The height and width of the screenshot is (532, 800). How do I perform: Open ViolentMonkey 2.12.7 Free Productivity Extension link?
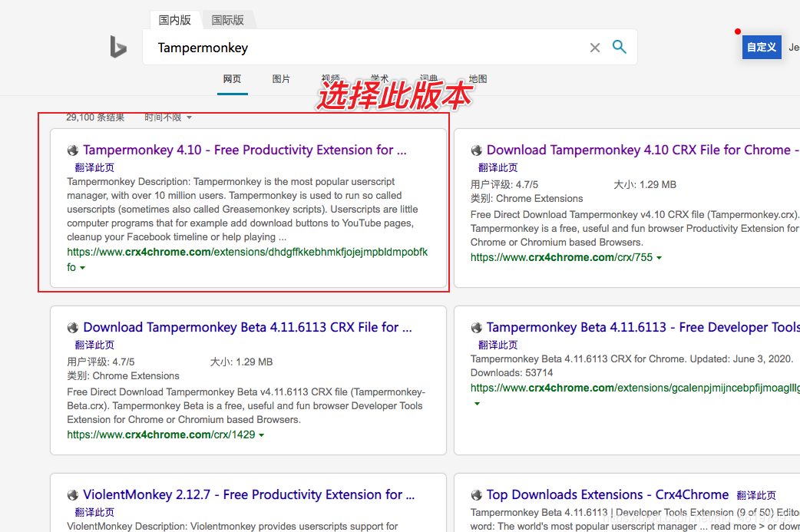coord(249,494)
